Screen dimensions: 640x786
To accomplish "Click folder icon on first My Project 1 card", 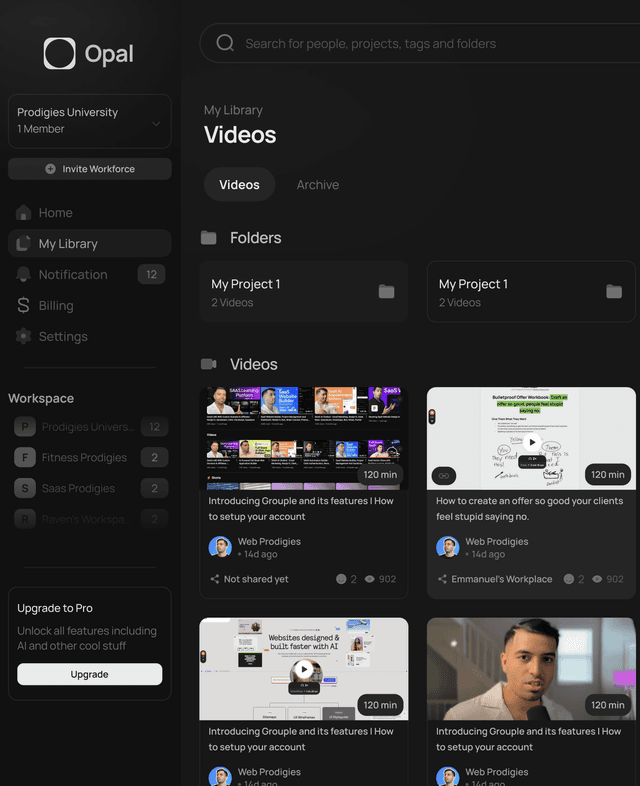I will click(386, 291).
